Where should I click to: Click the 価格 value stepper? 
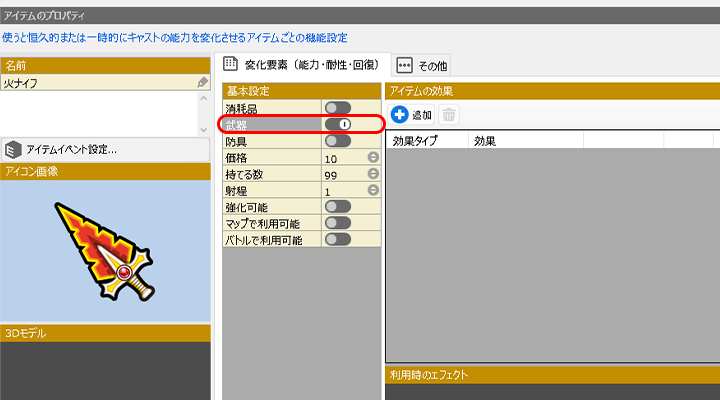point(373,158)
